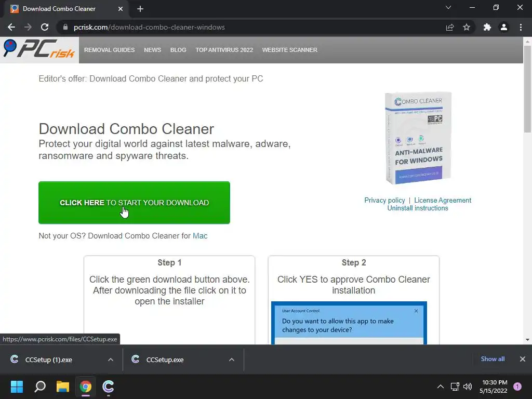Click the Step 1 heading
The width and height of the screenshot is (532, 399).
point(169,262)
